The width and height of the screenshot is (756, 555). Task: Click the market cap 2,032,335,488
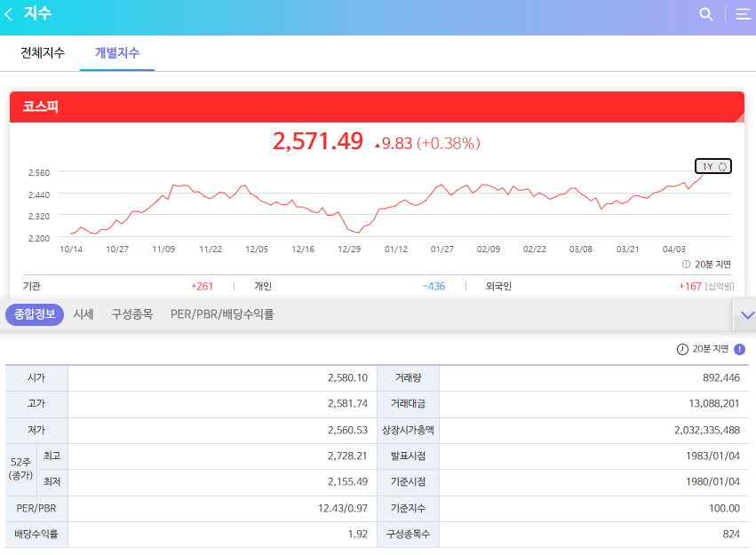(707, 430)
